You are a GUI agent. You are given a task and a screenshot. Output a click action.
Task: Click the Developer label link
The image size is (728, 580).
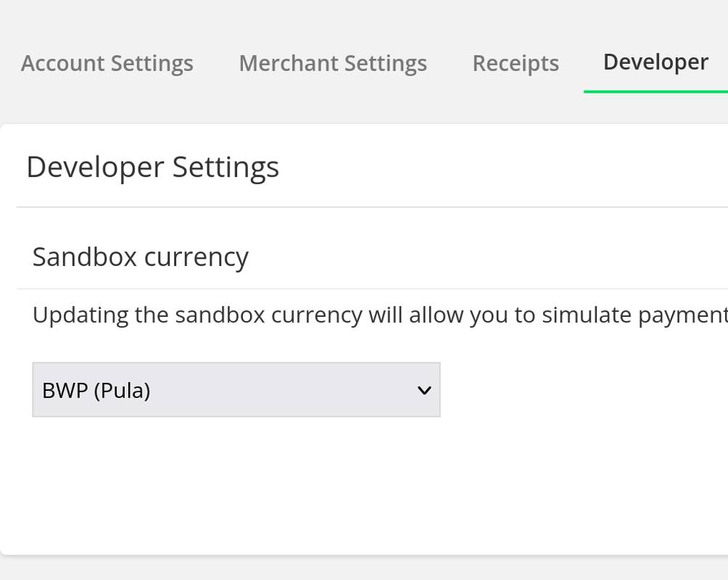pyautogui.click(x=655, y=62)
